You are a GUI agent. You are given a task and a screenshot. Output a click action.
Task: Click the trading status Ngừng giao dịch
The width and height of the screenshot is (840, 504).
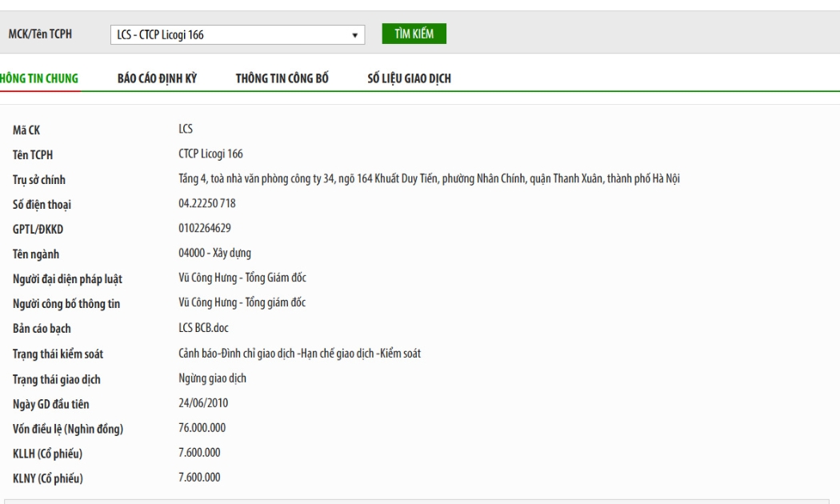pyautogui.click(x=212, y=378)
